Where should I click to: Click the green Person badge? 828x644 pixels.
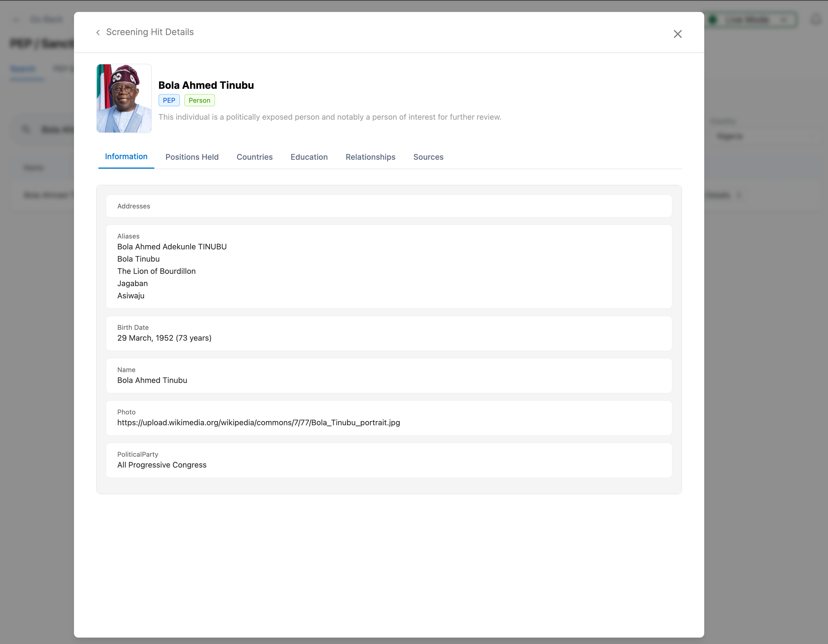coord(199,100)
